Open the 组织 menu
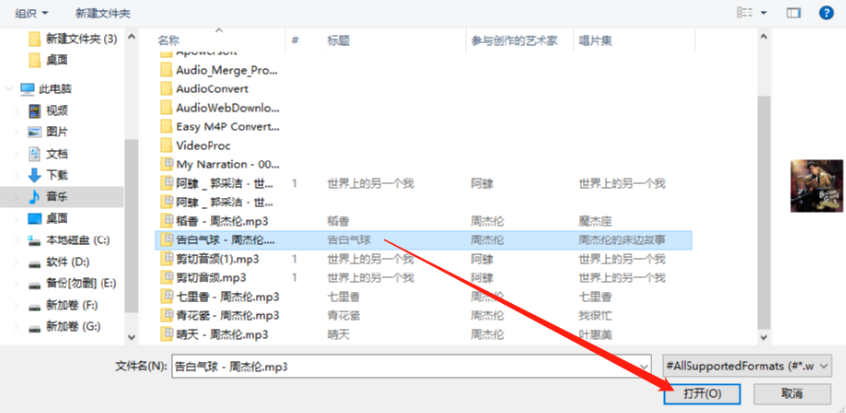Screen dimensions: 846x413 coord(31,13)
